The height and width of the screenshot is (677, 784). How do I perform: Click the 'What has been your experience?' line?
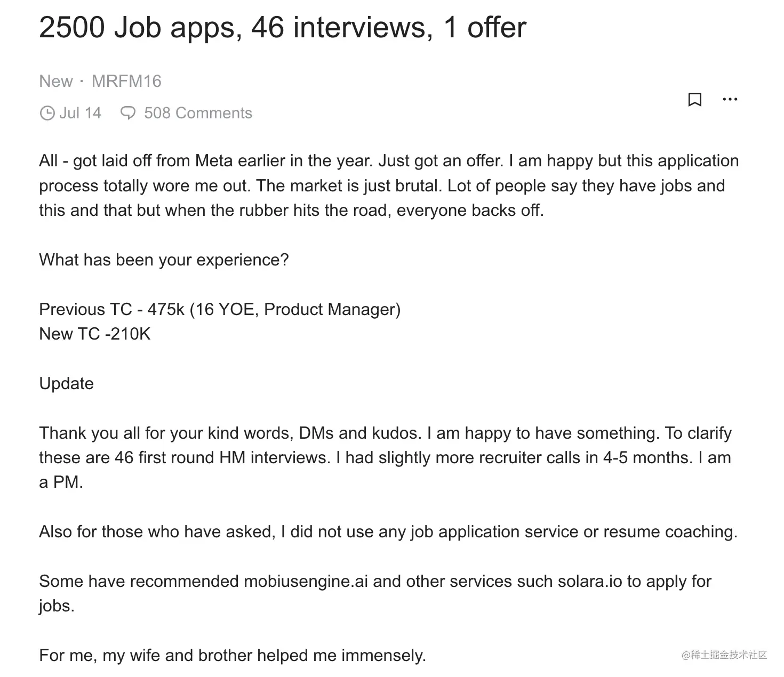point(164,260)
